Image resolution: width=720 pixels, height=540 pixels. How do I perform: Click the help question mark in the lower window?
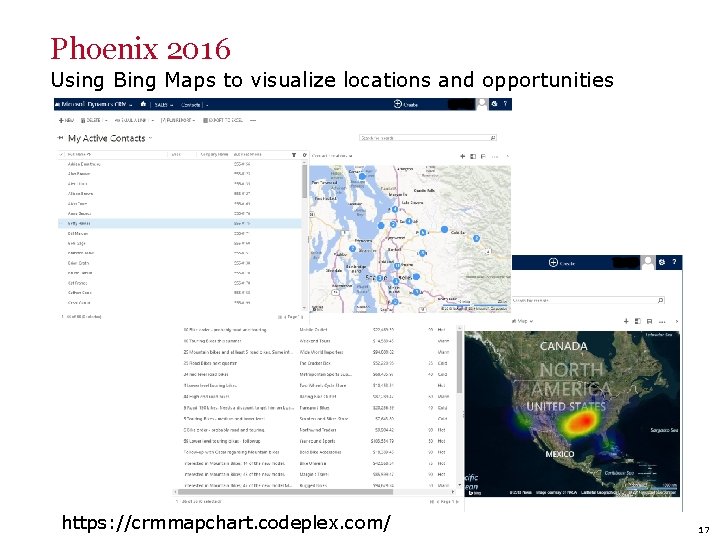(674, 262)
